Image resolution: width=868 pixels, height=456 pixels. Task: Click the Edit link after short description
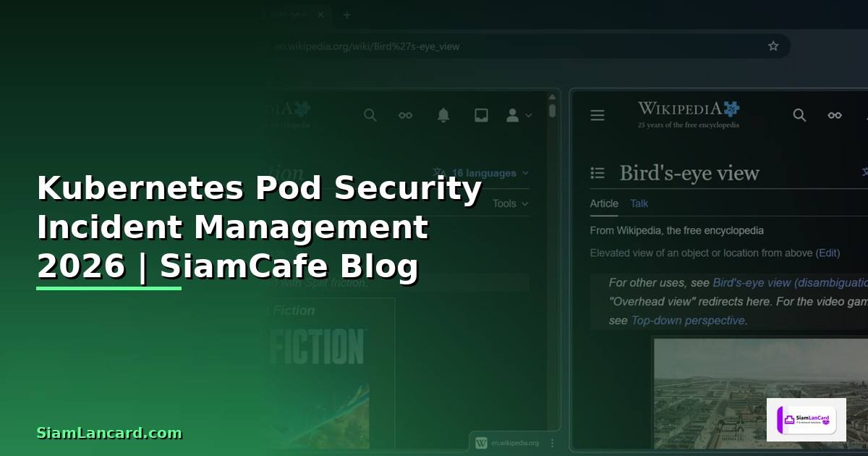point(828,253)
